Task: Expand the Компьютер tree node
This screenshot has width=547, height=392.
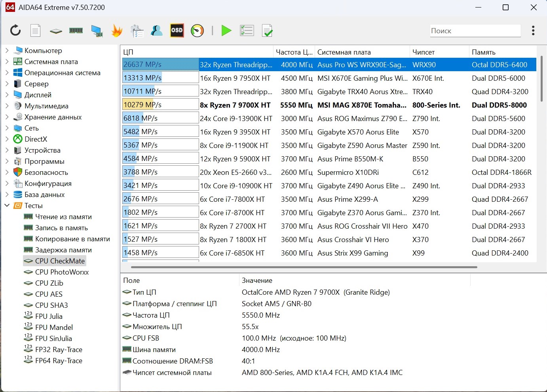Action: 7,51
